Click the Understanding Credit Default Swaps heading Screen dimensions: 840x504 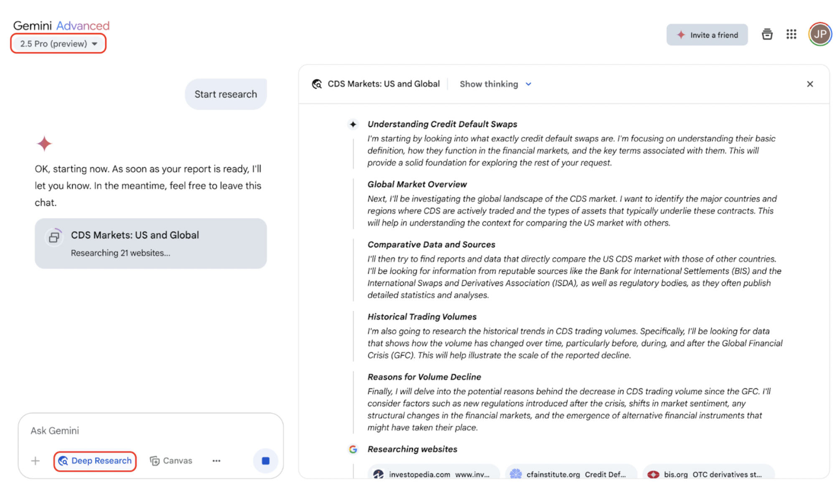(442, 124)
